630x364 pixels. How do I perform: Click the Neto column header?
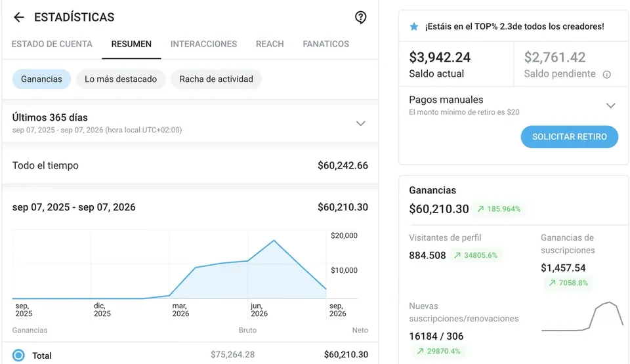[360, 331]
